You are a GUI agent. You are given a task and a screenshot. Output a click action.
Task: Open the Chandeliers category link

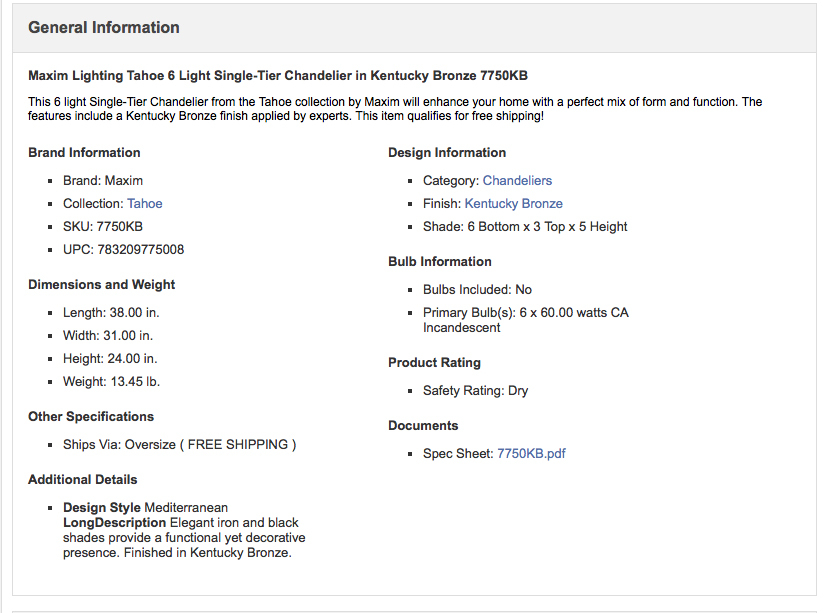click(x=517, y=181)
